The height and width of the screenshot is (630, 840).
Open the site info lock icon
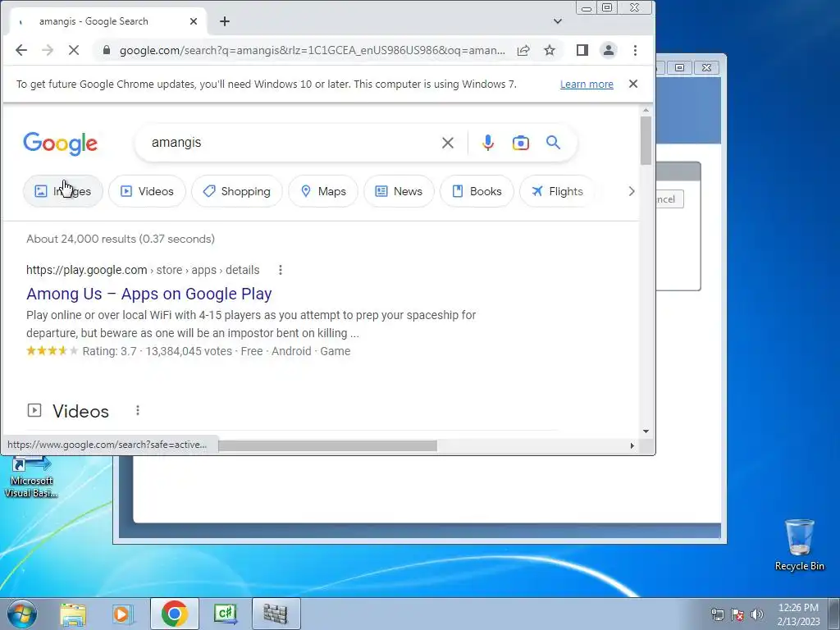click(107, 50)
